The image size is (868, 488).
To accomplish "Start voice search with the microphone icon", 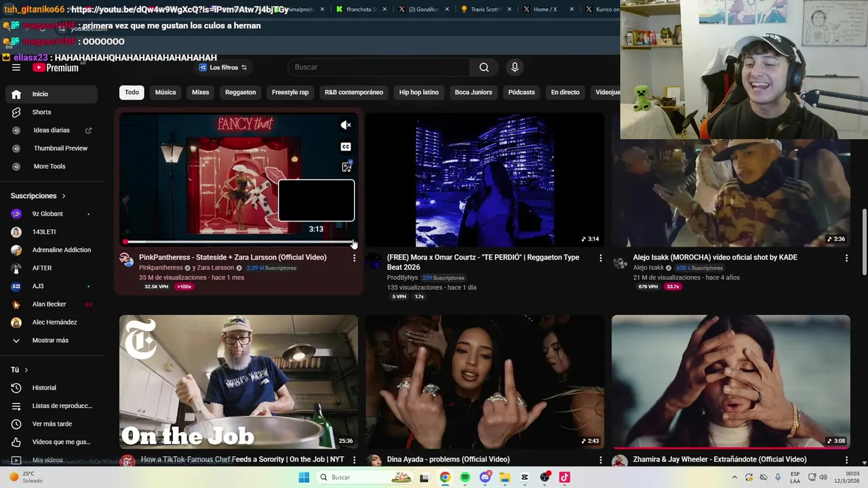I will [x=515, y=67].
